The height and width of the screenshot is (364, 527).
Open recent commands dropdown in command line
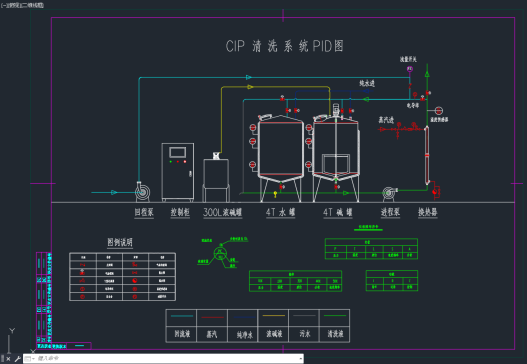[x=30, y=359]
